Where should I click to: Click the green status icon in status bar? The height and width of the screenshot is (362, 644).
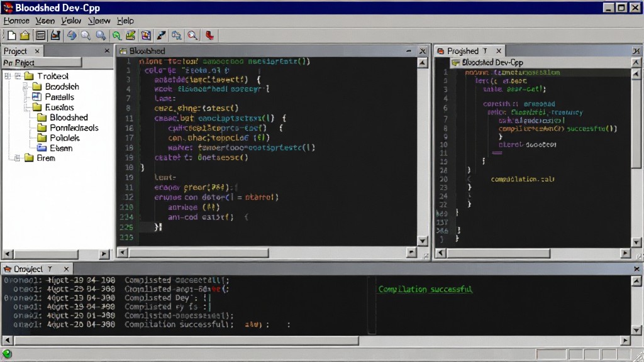[7, 353]
